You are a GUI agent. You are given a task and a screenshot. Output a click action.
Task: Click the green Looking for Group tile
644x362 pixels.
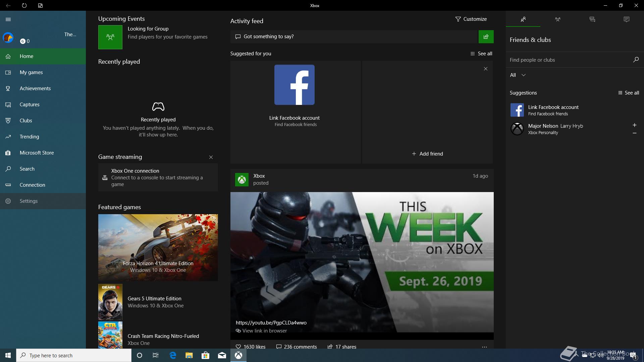(110, 37)
